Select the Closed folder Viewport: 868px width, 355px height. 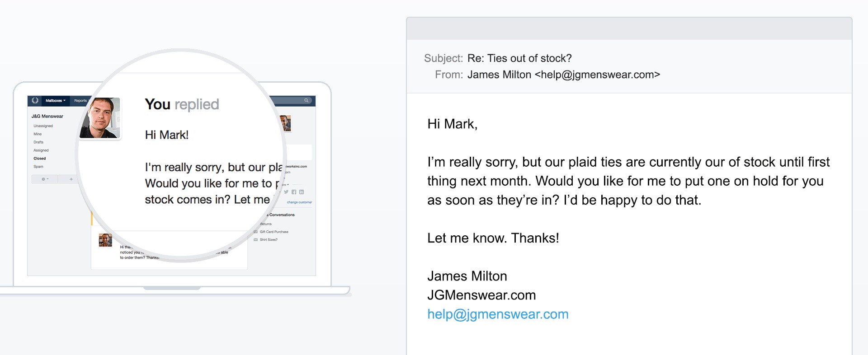tap(39, 159)
